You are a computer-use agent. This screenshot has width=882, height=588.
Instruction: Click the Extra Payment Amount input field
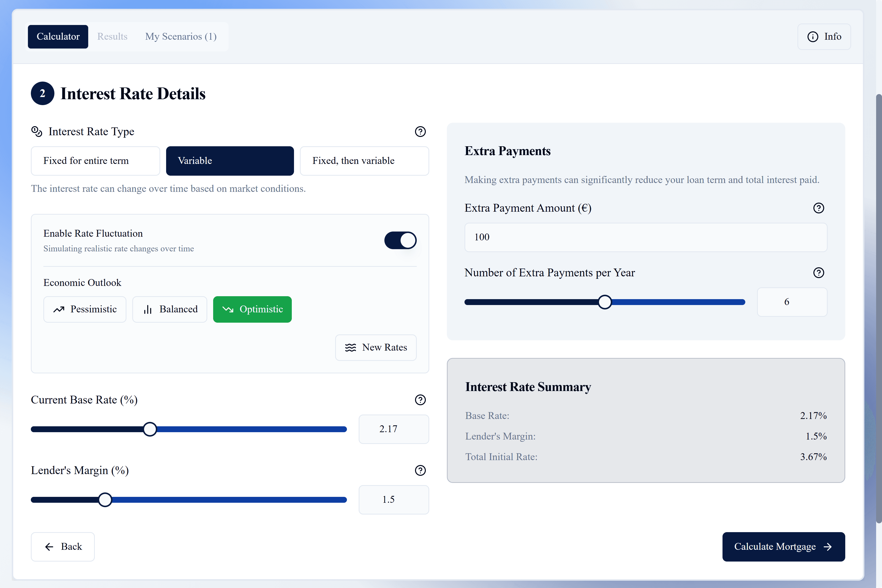pos(645,237)
